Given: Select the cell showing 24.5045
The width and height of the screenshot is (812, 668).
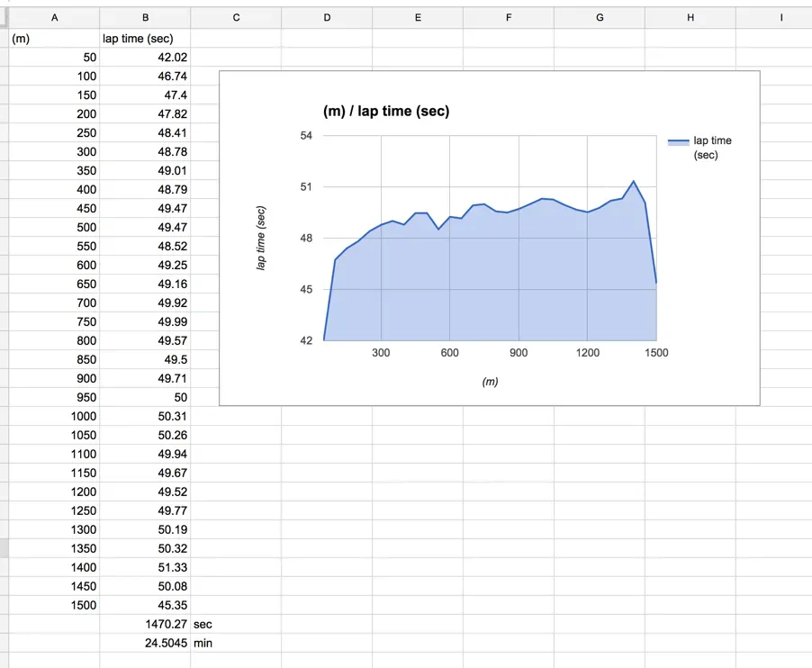Looking at the screenshot, I should pyautogui.click(x=145, y=643).
